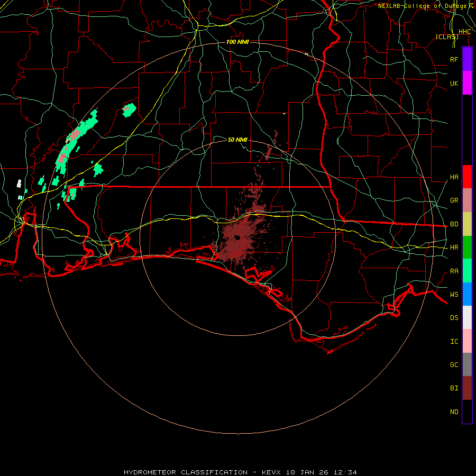Click 'HYDROMETEOR CLASSIFICATION' in the bottom caption

(186, 472)
